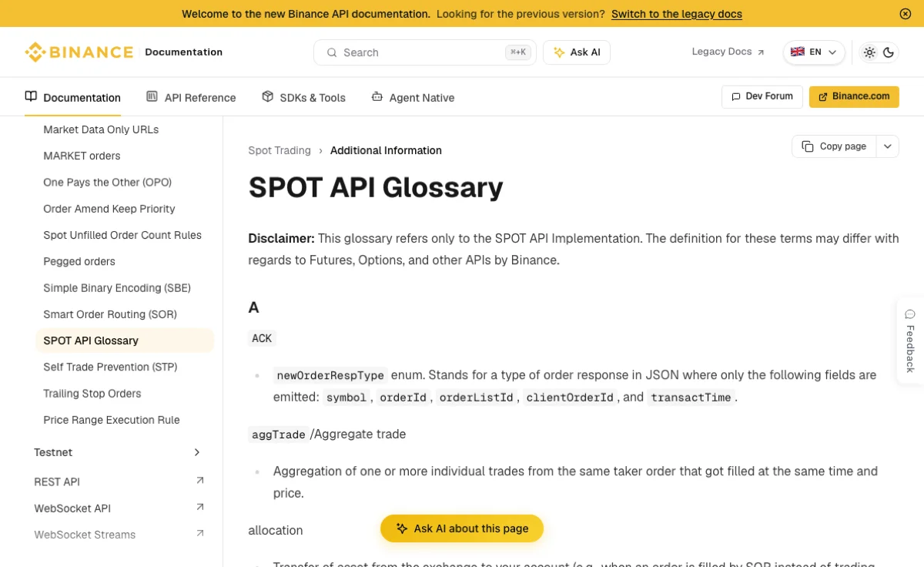The width and height of the screenshot is (924, 567).
Task: Open WebSocket API sidebar link
Action: (72, 508)
